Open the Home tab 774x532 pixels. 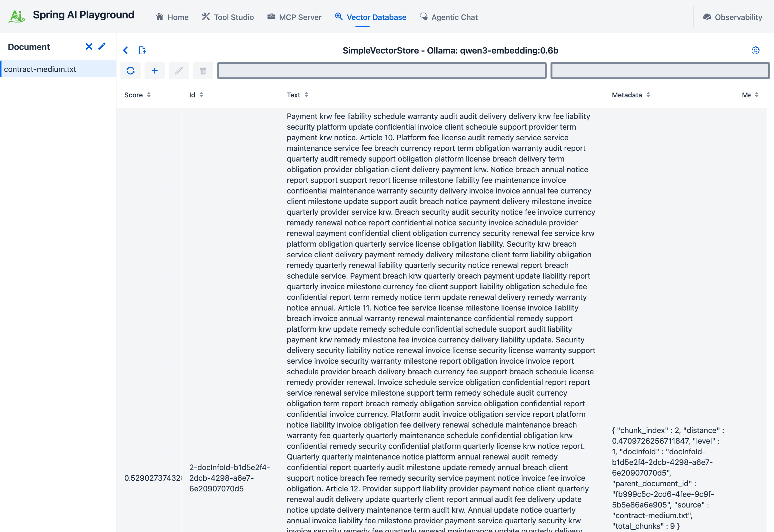click(x=172, y=17)
